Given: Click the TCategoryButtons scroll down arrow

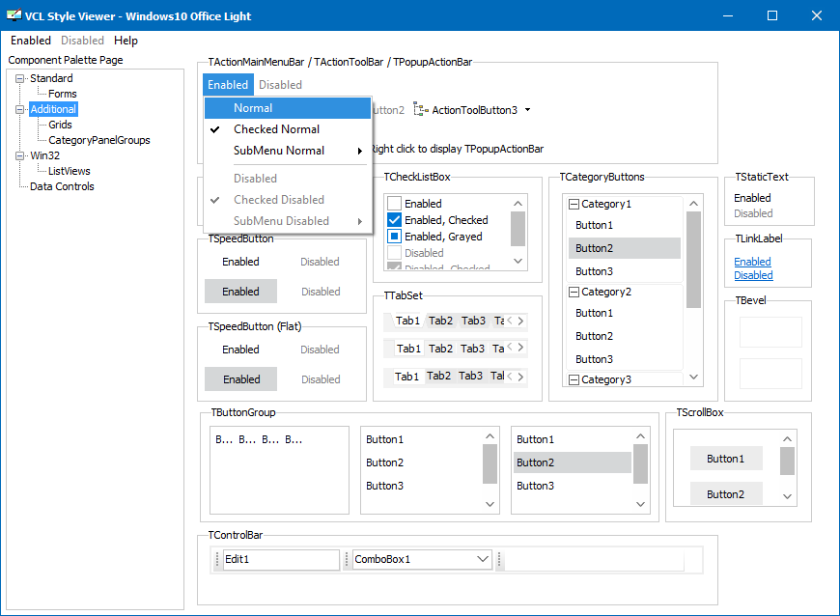Looking at the screenshot, I should point(694,378).
